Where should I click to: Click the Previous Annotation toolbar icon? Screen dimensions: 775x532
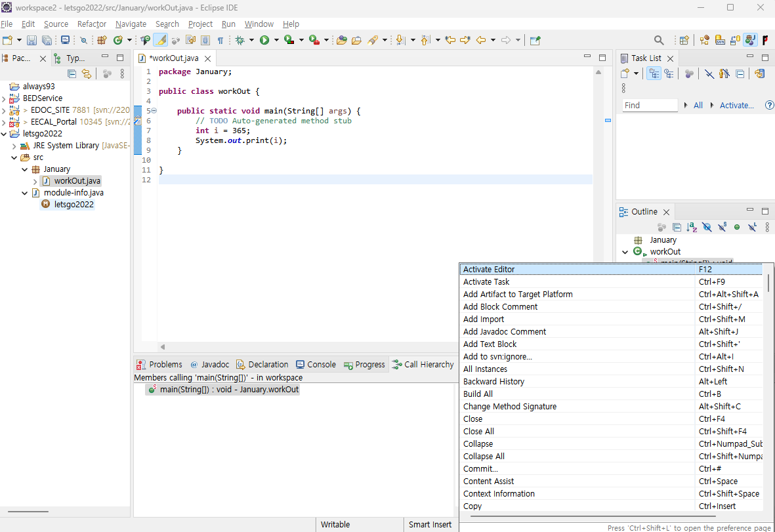(x=425, y=41)
